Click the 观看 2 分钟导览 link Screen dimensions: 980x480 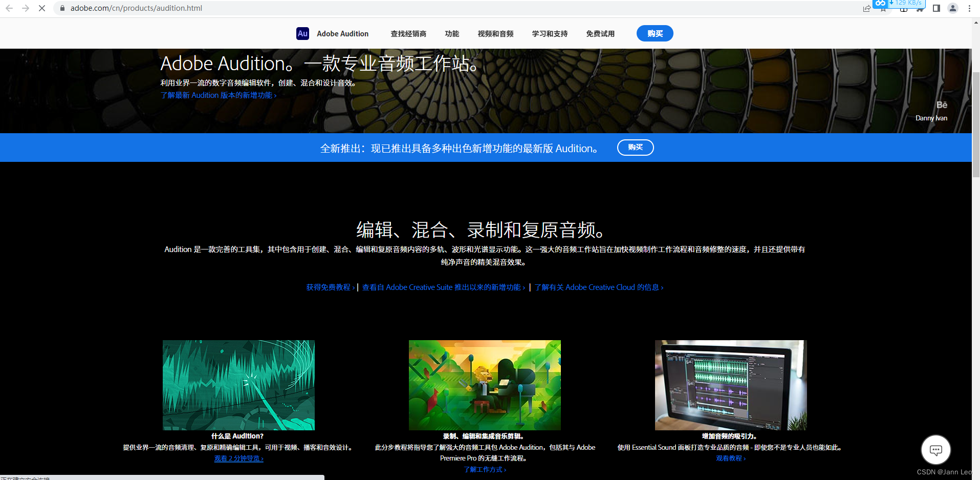click(x=239, y=458)
